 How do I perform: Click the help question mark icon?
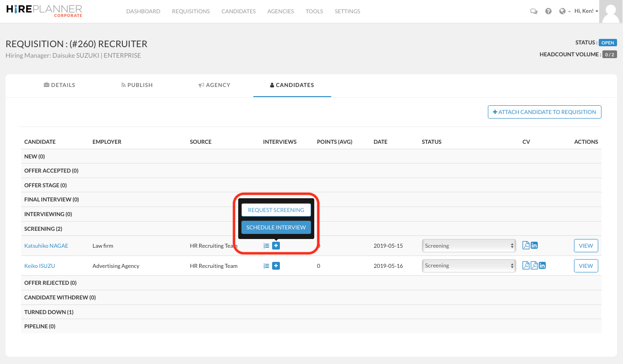(x=548, y=11)
